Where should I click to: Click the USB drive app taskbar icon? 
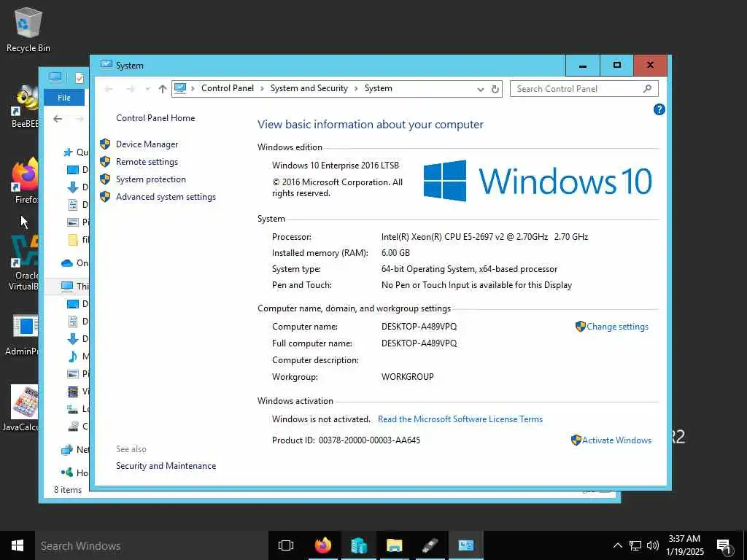430,545
